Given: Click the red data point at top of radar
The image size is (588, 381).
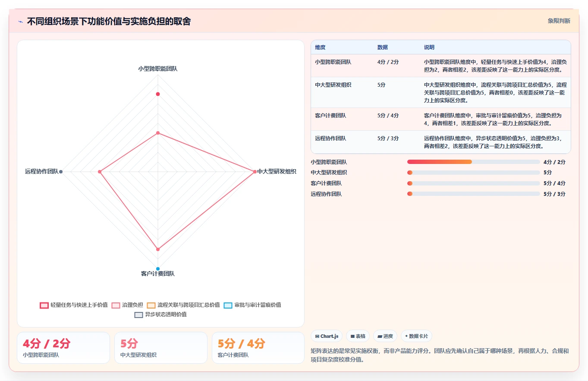Looking at the screenshot, I should [x=158, y=94].
